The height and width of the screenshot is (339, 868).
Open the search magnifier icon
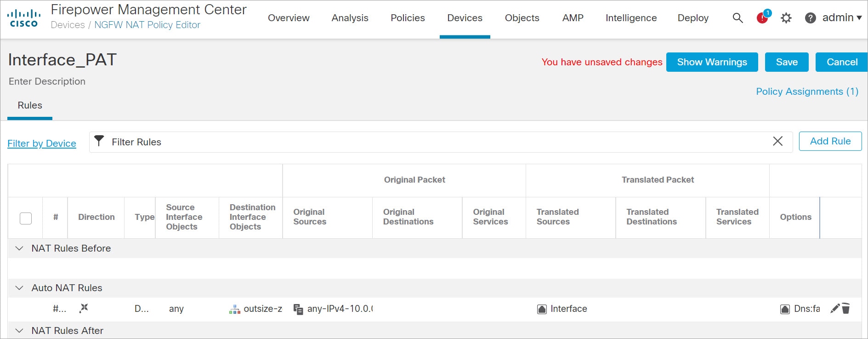(738, 18)
